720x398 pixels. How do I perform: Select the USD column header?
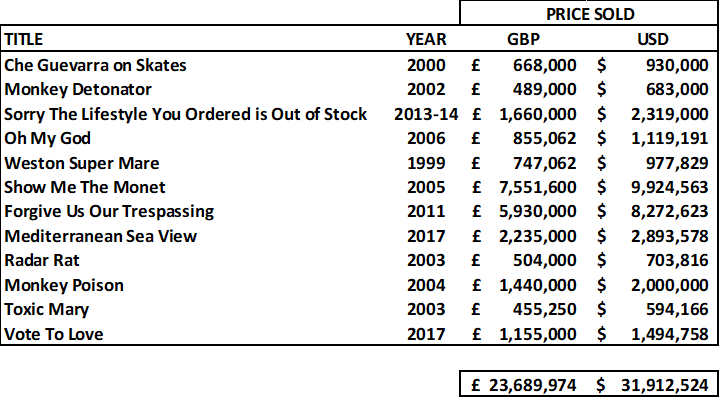click(653, 39)
